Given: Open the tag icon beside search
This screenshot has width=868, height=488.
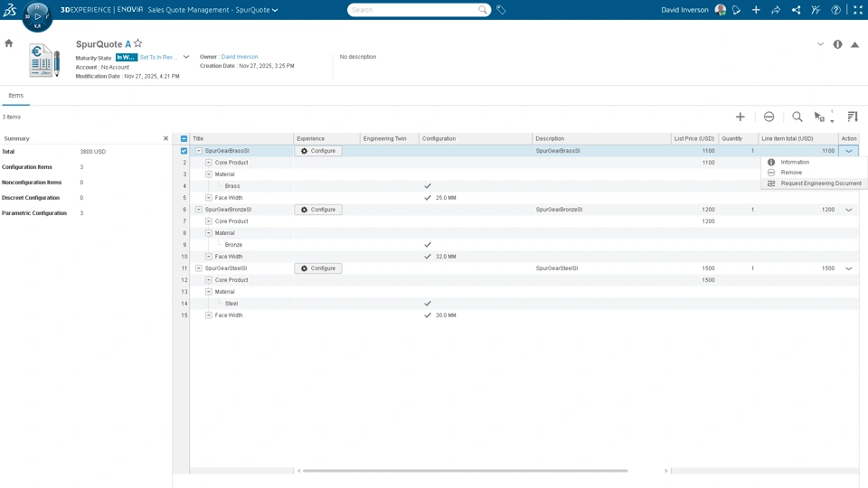Looking at the screenshot, I should (x=501, y=10).
